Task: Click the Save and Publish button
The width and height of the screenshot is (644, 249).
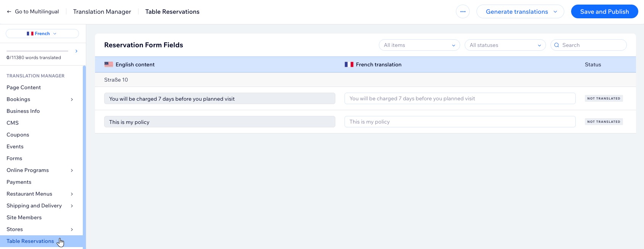Action: coord(604,11)
